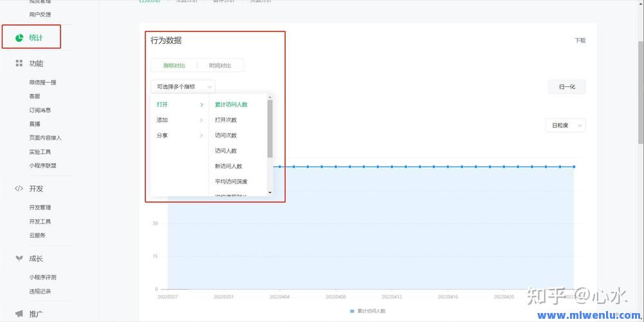The height and width of the screenshot is (322, 644).
Task: Click the metric list scroll-up arrow
Action: click(270, 97)
